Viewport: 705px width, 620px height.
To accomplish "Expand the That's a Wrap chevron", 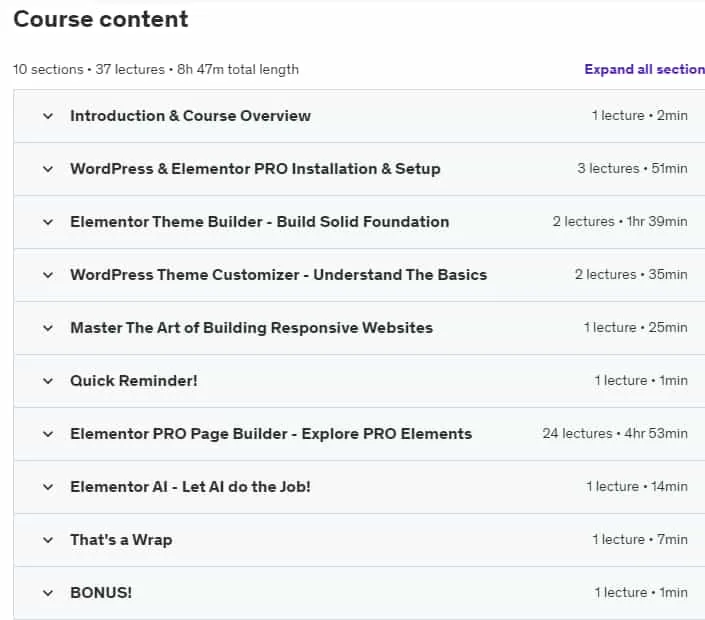I will point(48,540).
